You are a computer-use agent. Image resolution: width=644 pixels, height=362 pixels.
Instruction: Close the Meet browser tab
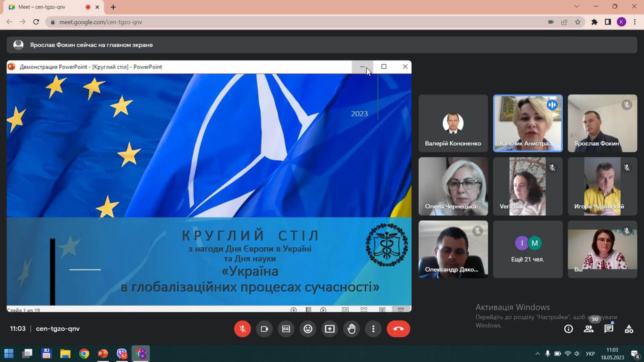[x=97, y=7]
